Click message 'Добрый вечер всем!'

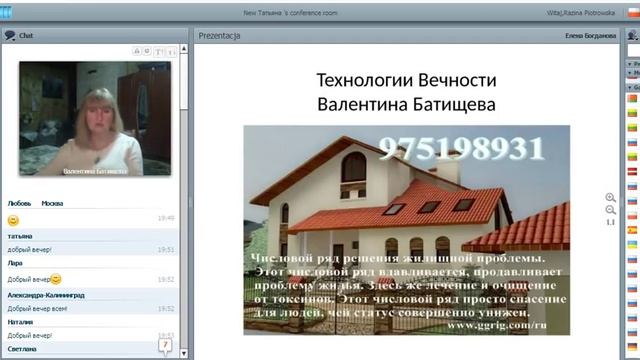point(37,309)
